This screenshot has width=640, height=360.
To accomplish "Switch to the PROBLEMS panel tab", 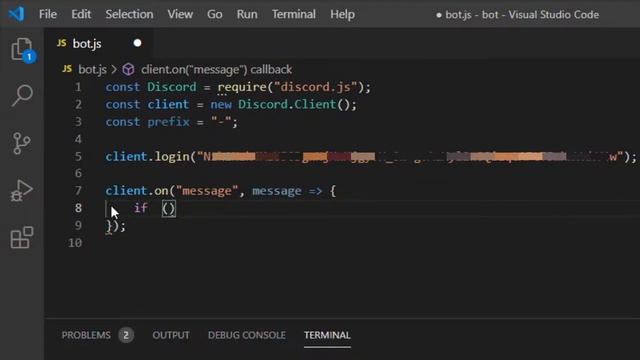I will pos(86,335).
